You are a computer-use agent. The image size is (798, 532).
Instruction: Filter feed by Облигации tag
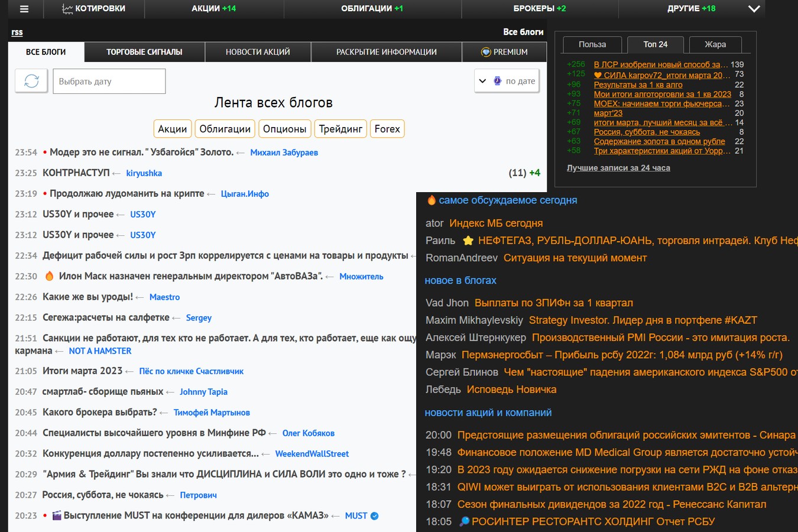click(225, 129)
